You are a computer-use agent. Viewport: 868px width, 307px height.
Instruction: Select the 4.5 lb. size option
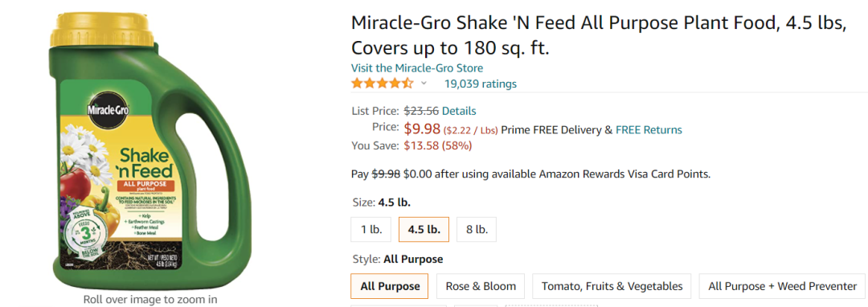click(424, 230)
